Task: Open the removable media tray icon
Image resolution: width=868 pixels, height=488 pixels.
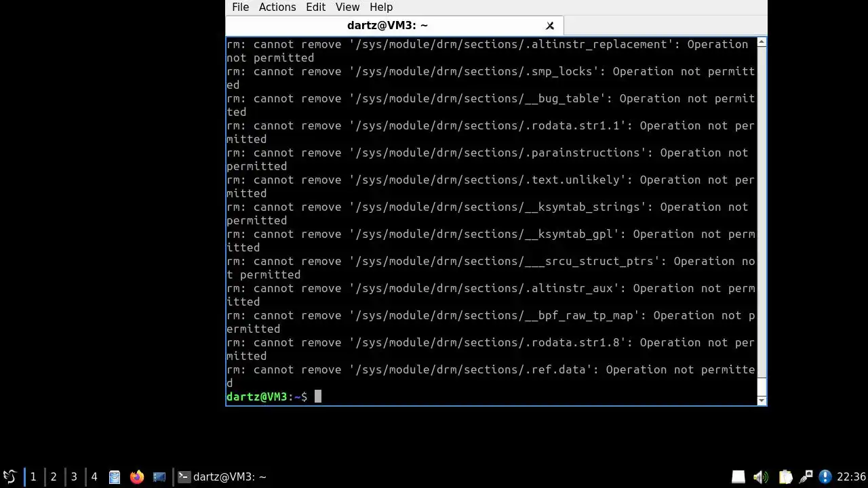Action: (x=738, y=476)
